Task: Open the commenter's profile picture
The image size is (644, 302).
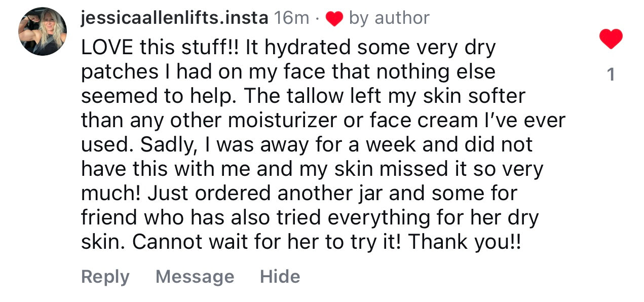Action: pyautogui.click(x=43, y=31)
